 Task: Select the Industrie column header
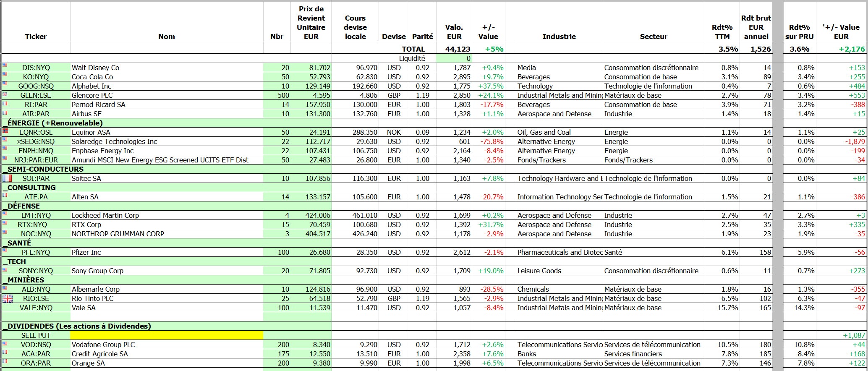coord(559,37)
